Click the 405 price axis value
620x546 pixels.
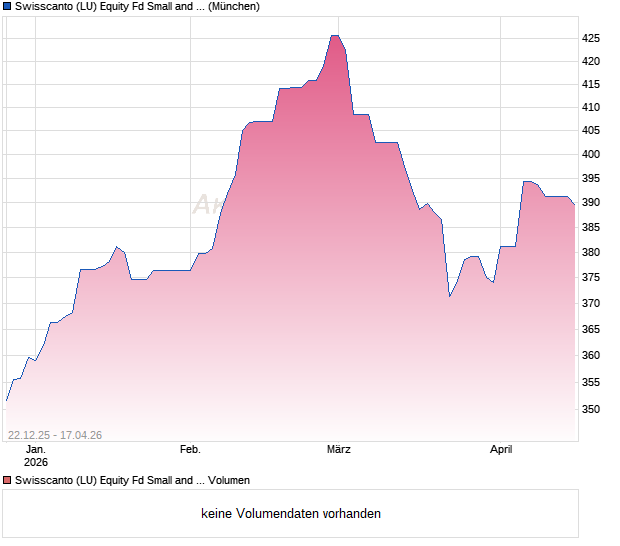click(591, 130)
